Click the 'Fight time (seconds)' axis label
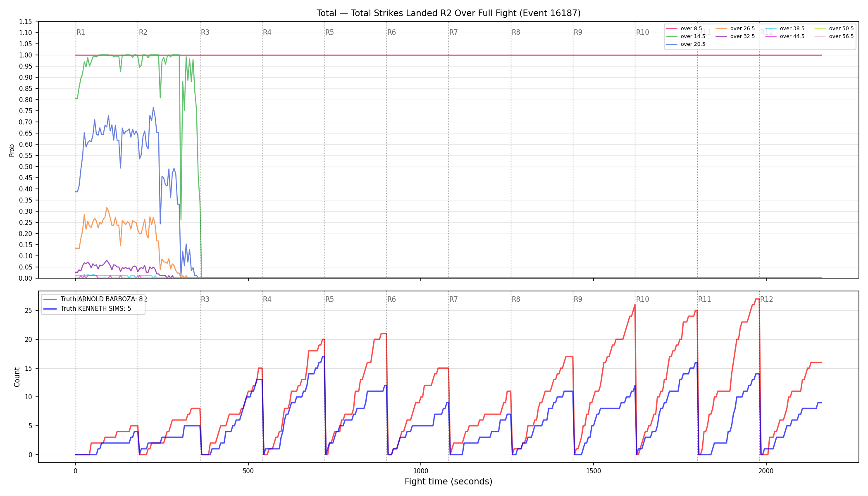This screenshot has height=496, width=868. coord(448,482)
